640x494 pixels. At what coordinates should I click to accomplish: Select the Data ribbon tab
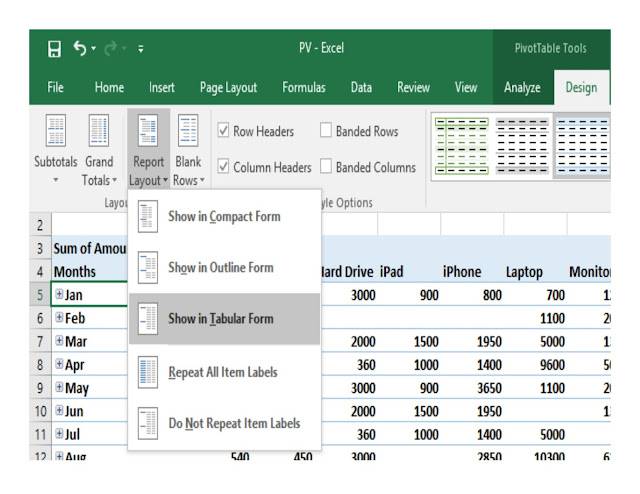[361, 87]
